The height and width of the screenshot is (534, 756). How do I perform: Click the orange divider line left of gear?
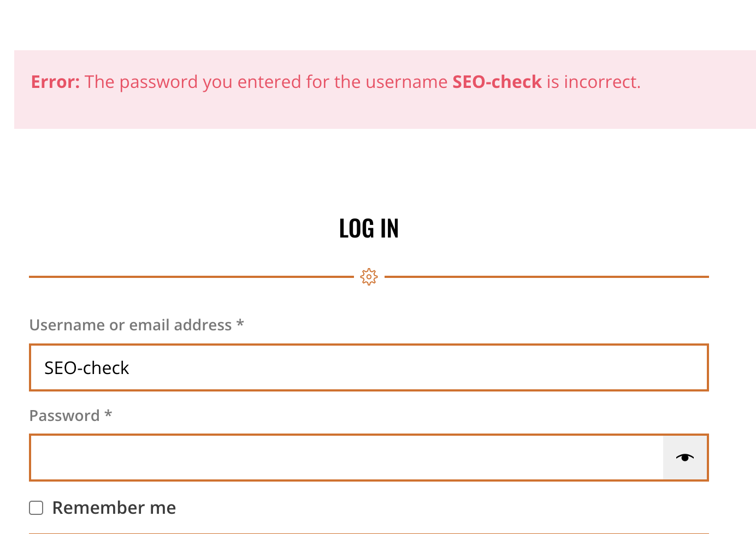point(191,277)
